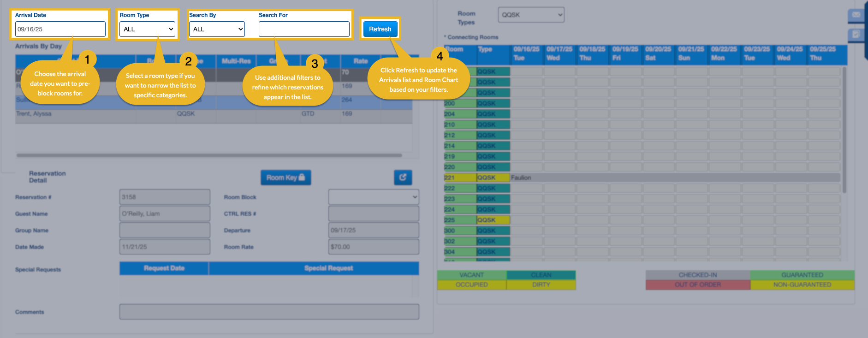This screenshot has width=868, height=338.
Task: Click the OUT OF ORDER legend swatch
Action: (x=697, y=285)
